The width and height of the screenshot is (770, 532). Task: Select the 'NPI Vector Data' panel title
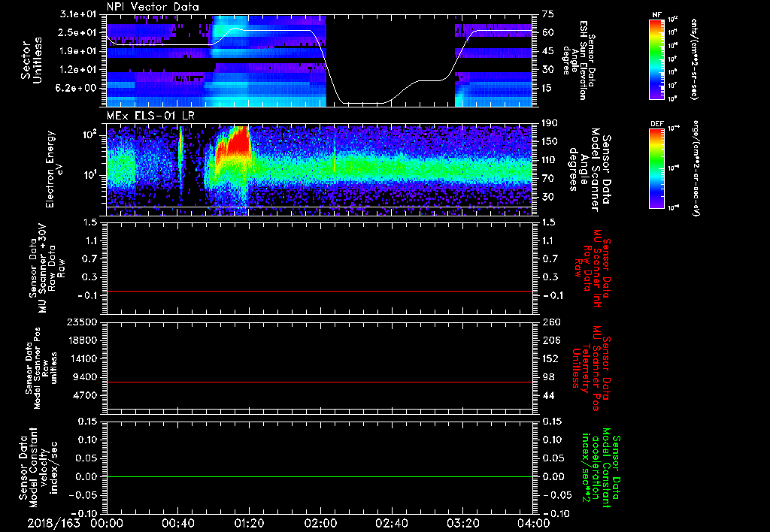(x=153, y=7)
